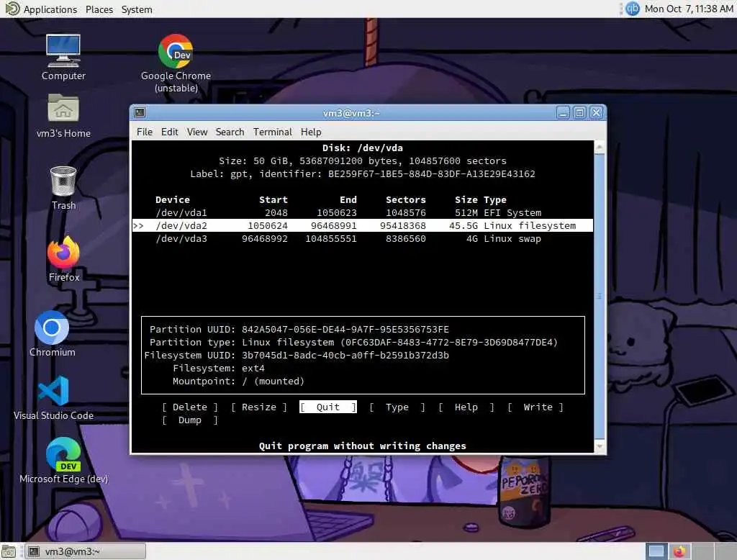737x560 pixels.
Task: Click the /dev/vda2 partition row
Action: click(363, 226)
